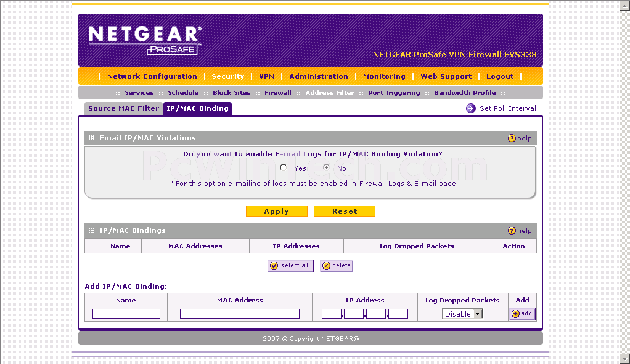This screenshot has width=630, height=364.
Task: Go to the Services submenu
Action: coord(139,93)
